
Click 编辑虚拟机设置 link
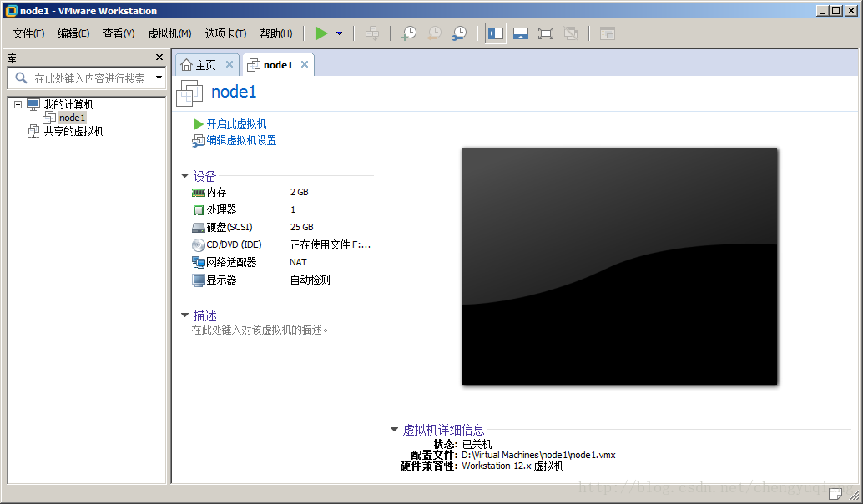click(241, 140)
